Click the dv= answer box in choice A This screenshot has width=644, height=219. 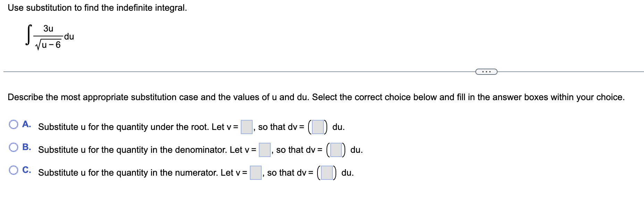point(318,127)
